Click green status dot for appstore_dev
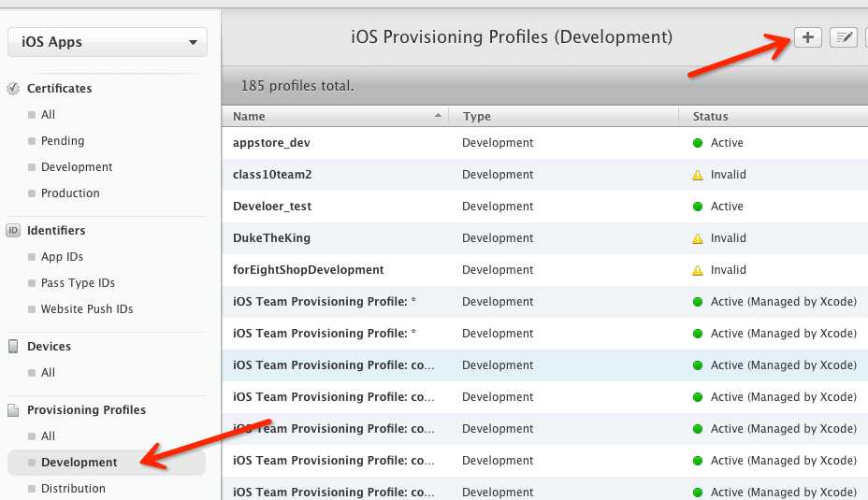This screenshot has height=500, width=868. (x=697, y=143)
